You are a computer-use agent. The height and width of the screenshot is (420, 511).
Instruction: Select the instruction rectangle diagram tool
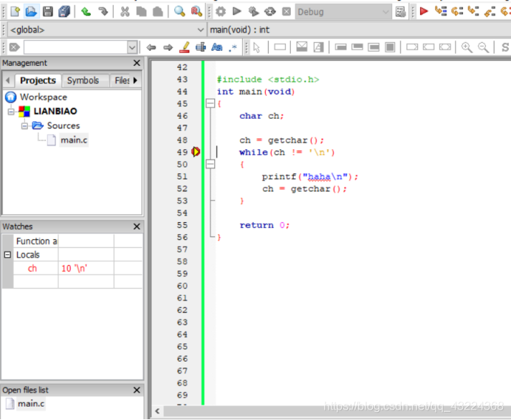pyautogui.click(x=280, y=47)
